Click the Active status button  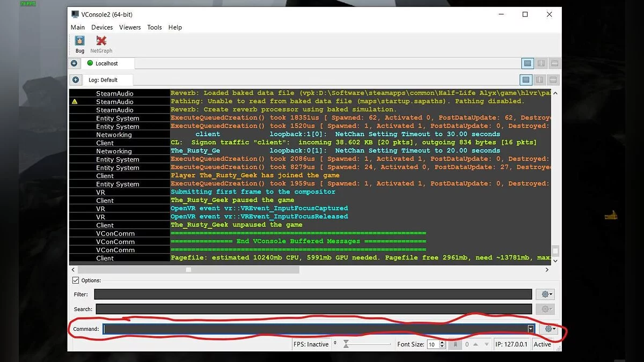[x=542, y=344]
